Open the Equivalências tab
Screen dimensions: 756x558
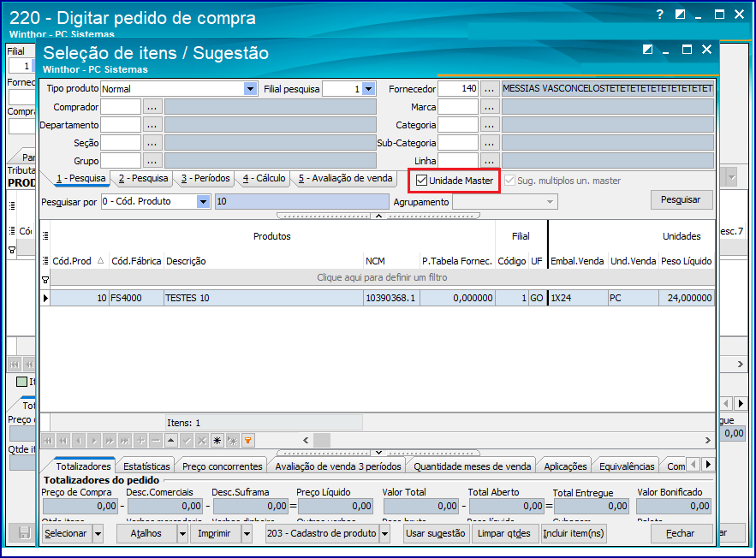(x=627, y=466)
